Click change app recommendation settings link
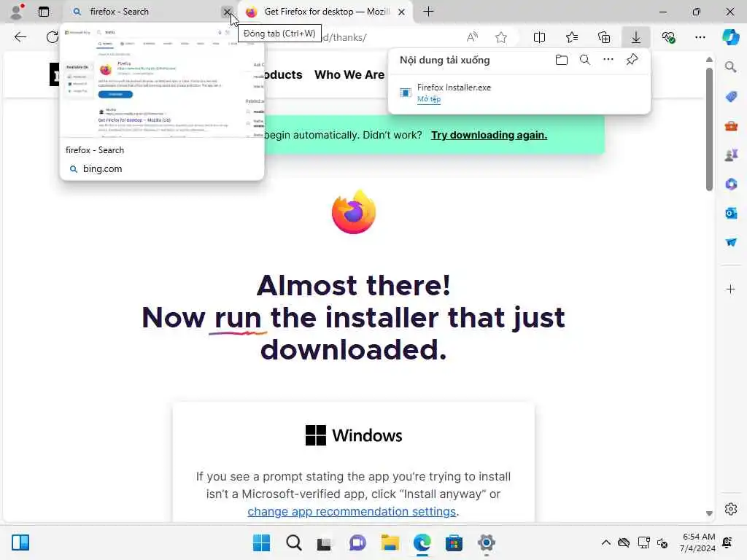 point(352,511)
